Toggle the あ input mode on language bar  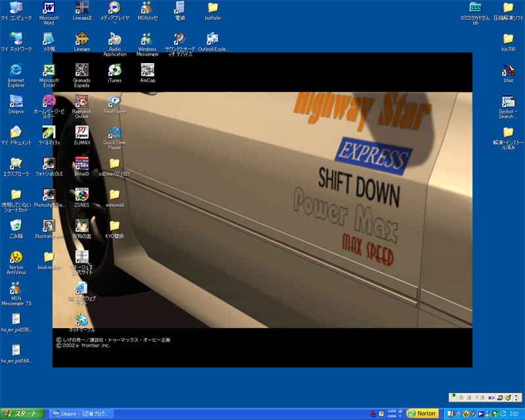pos(461,398)
